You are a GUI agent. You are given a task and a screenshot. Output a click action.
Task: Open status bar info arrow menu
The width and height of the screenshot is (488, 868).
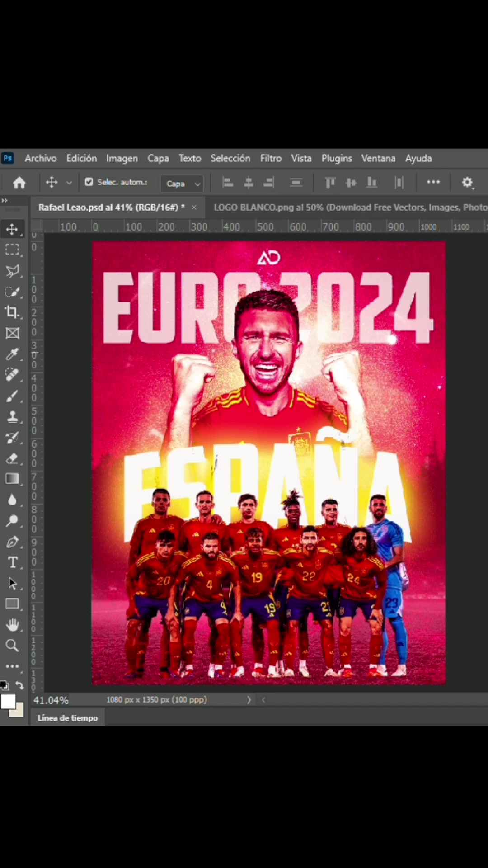pos(249,700)
